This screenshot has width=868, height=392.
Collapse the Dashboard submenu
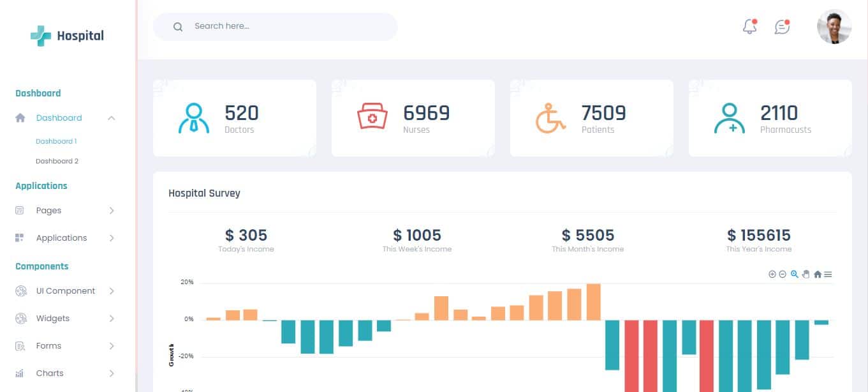coord(59,117)
